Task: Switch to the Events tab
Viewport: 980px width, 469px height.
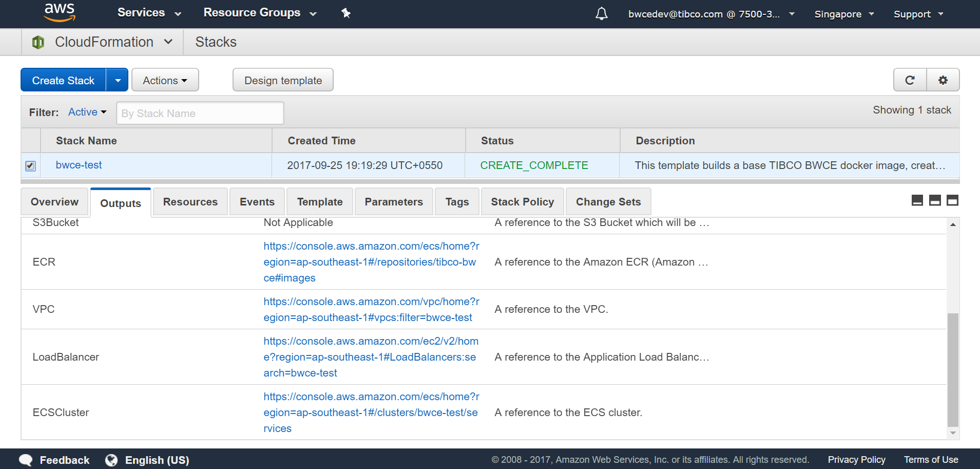Action: (x=257, y=202)
